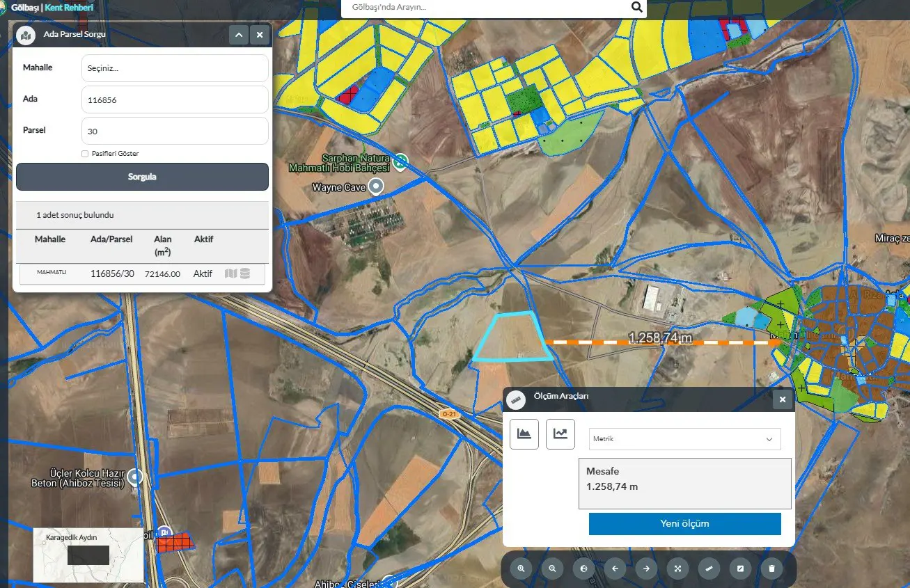Screen dimensions: 910x588
Task: Show parcel 116856/30 on map icon
Action: point(231,273)
